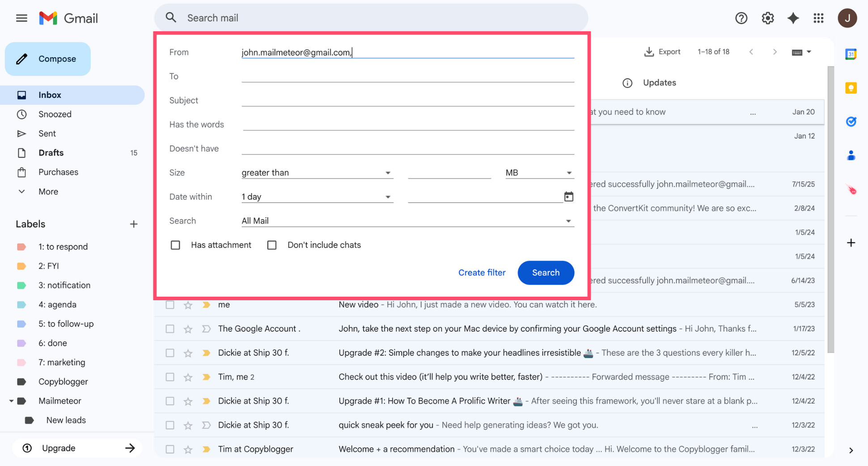The height and width of the screenshot is (466, 868).
Task: Open the Help icon
Action: tap(741, 18)
